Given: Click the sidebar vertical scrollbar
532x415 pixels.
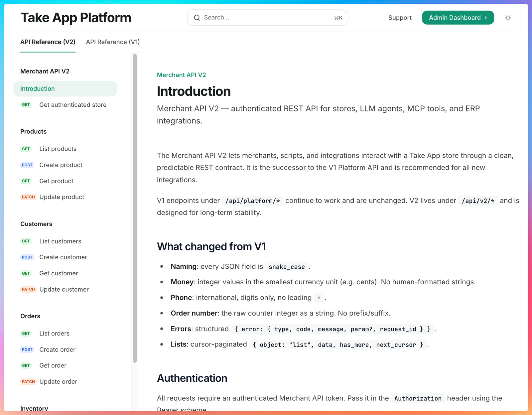Looking at the screenshot, I should click(x=135, y=208).
